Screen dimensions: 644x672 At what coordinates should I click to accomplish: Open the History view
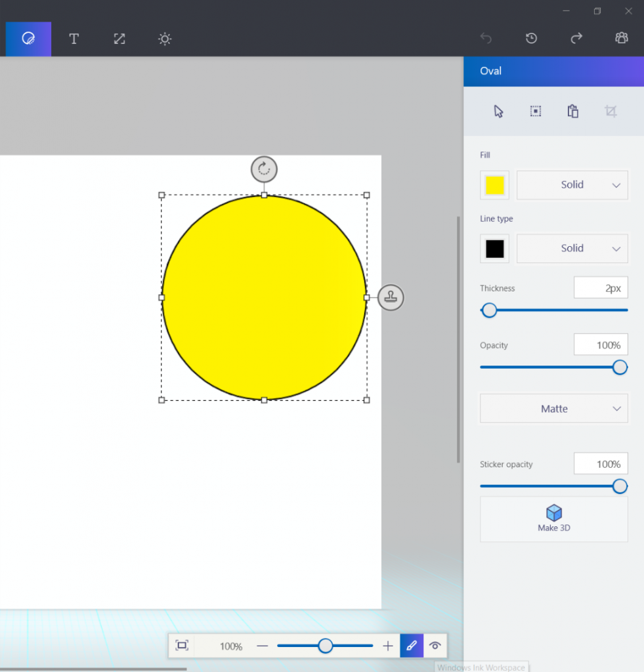530,38
